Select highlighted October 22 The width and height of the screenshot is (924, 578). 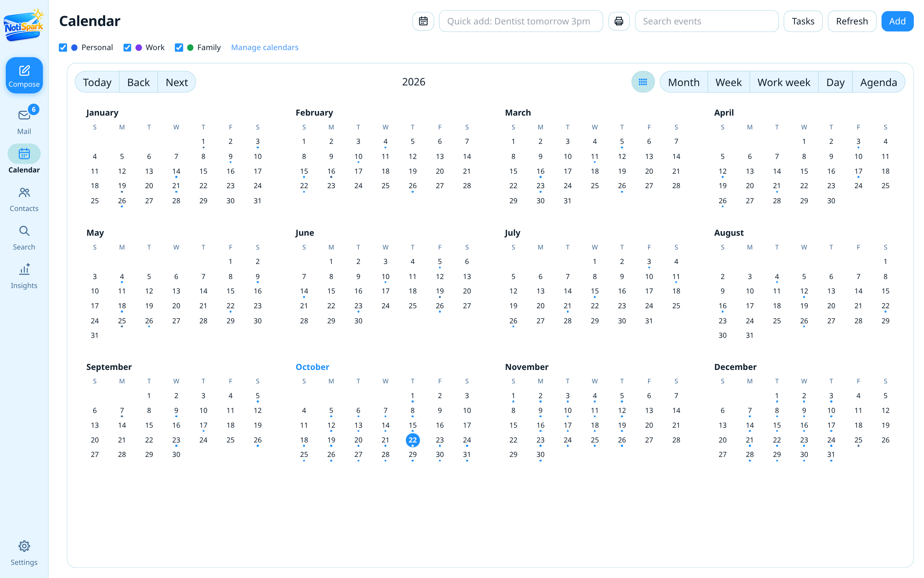pos(412,440)
